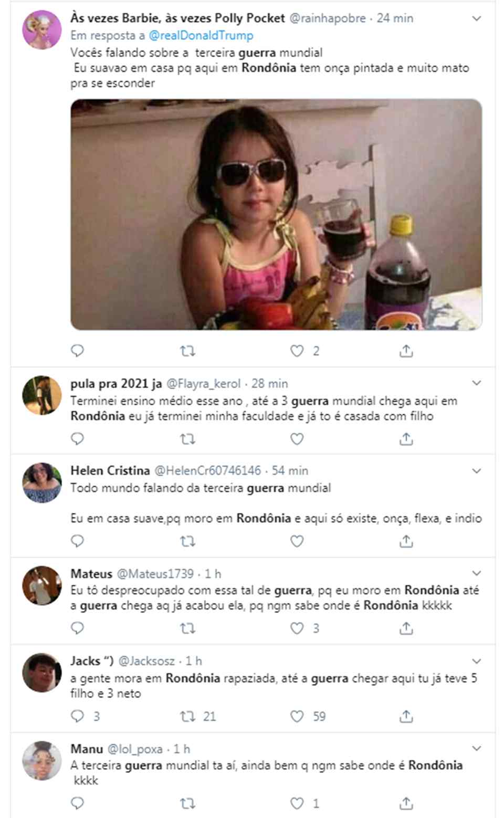504x818 pixels.
Task: Open the @realDonaldTrump mention link
Action: click(x=201, y=36)
